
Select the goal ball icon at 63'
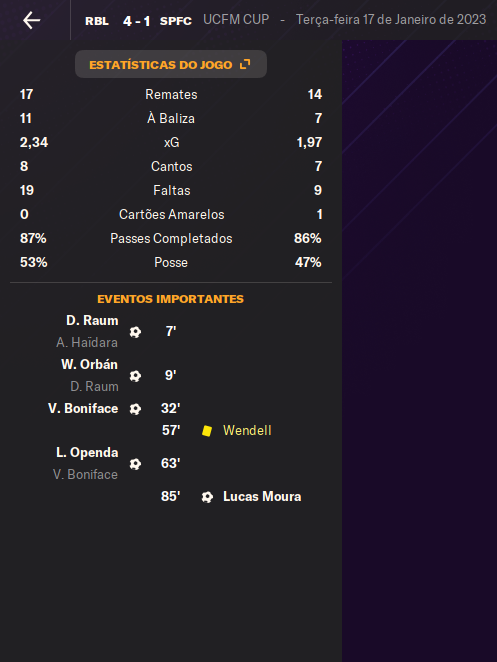coord(135,464)
